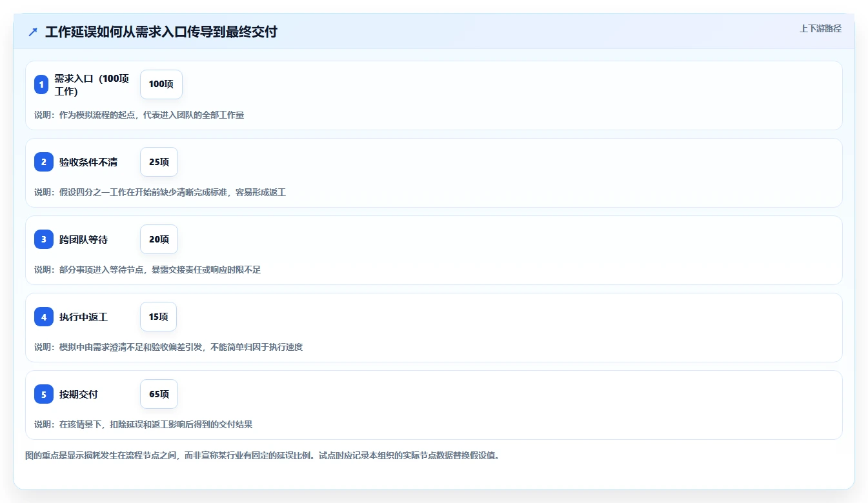
Task: Click the 按期交付 step label
Action: [79, 394]
